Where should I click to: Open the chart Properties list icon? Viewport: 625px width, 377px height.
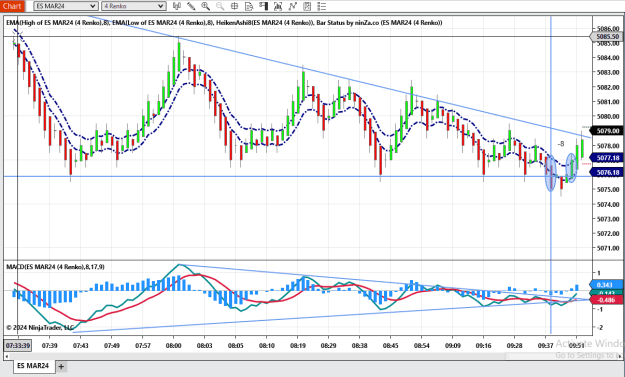click(321, 6)
